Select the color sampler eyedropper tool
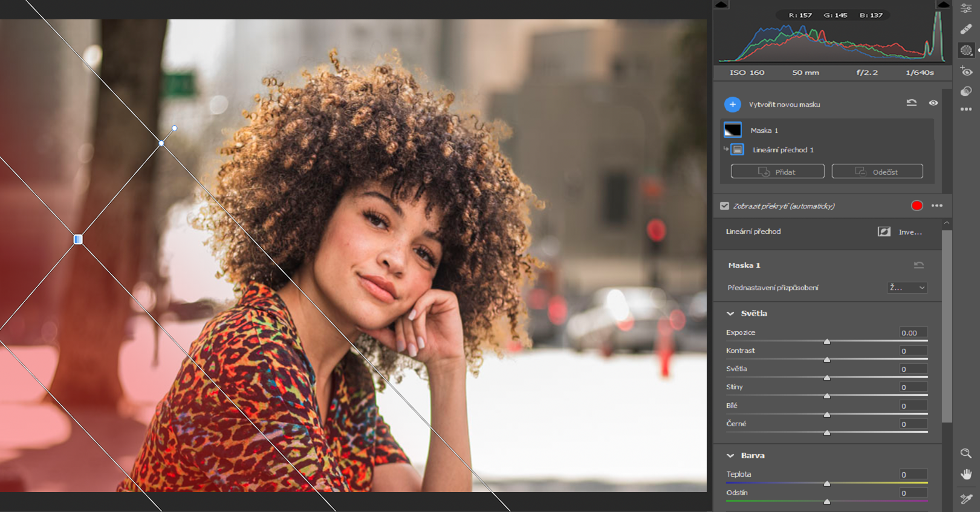The width and height of the screenshot is (980, 512). tap(966, 499)
